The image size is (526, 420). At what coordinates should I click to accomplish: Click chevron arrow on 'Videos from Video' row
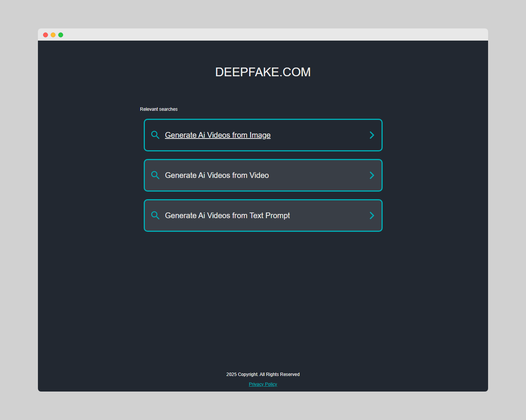pyautogui.click(x=372, y=175)
